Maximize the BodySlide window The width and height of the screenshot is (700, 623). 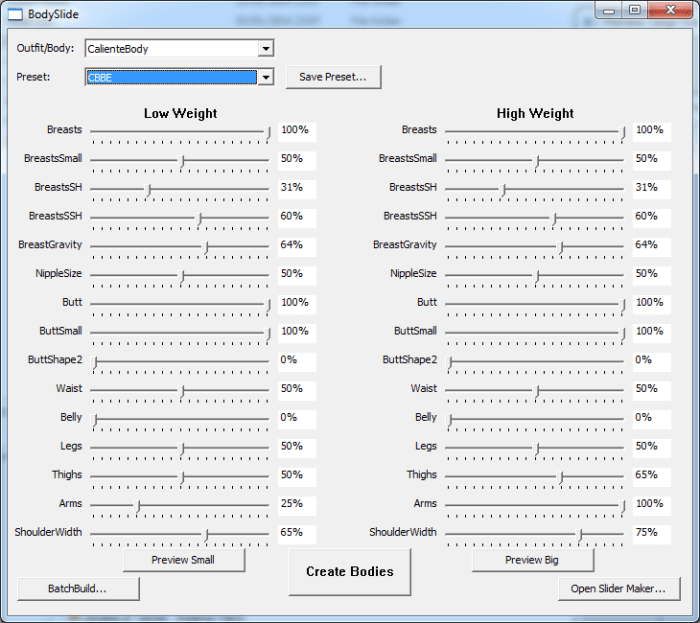(x=635, y=10)
